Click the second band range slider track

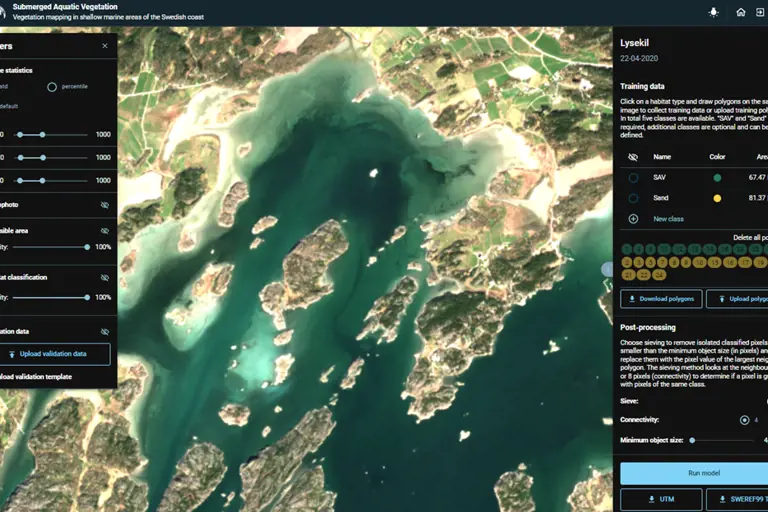coord(52,157)
